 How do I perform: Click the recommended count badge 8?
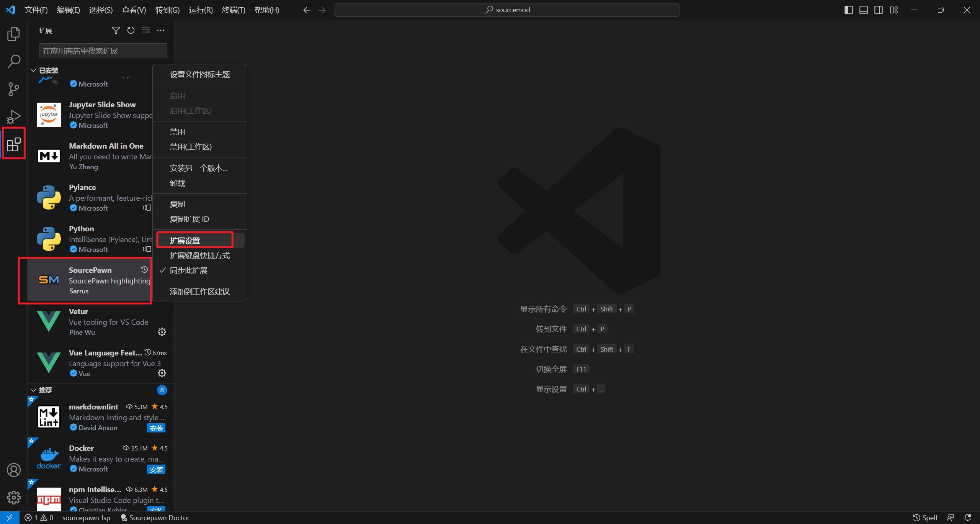coord(162,390)
